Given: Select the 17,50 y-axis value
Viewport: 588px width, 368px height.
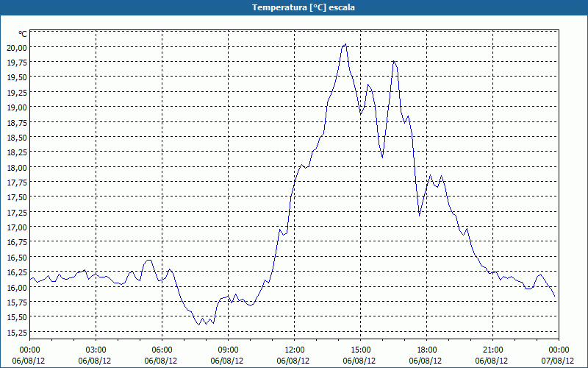Looking at the screenshot, I should coord(17,197).
